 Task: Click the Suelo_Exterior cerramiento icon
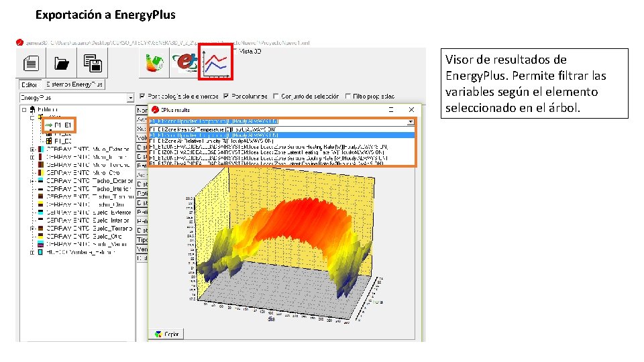tap(41, 213)
